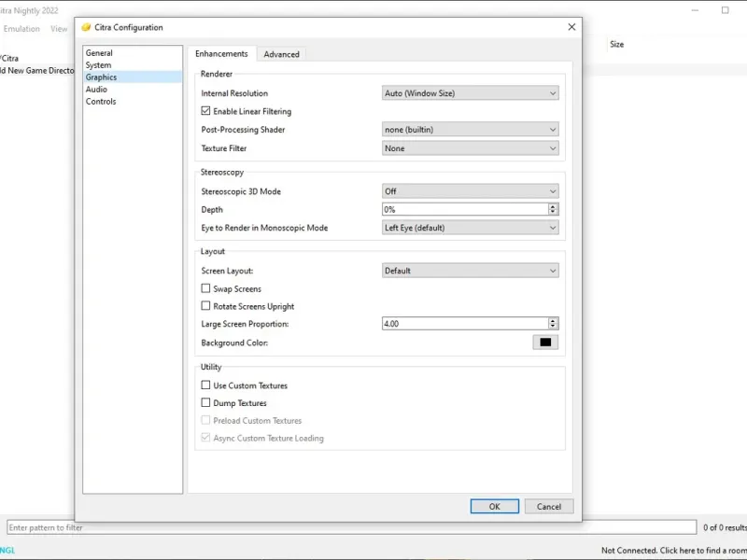Open the System settings category
Screen dimensions: 747x560
pyautogui.click(x=133, y=65)
